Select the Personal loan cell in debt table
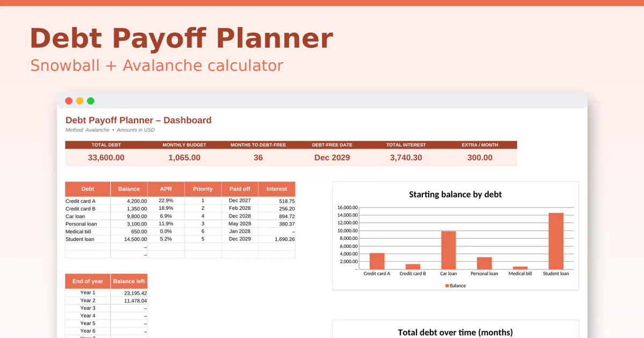Screen dimensions: 644x338 [88, 224]
